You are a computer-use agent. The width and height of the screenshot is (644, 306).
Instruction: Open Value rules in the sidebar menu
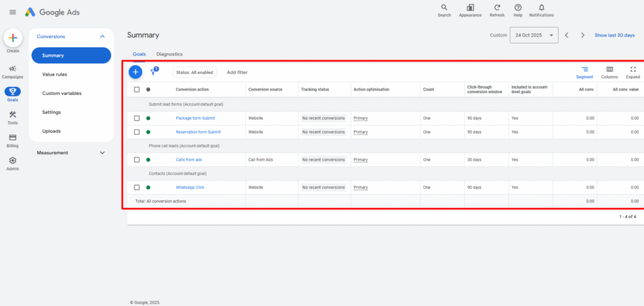55,74
